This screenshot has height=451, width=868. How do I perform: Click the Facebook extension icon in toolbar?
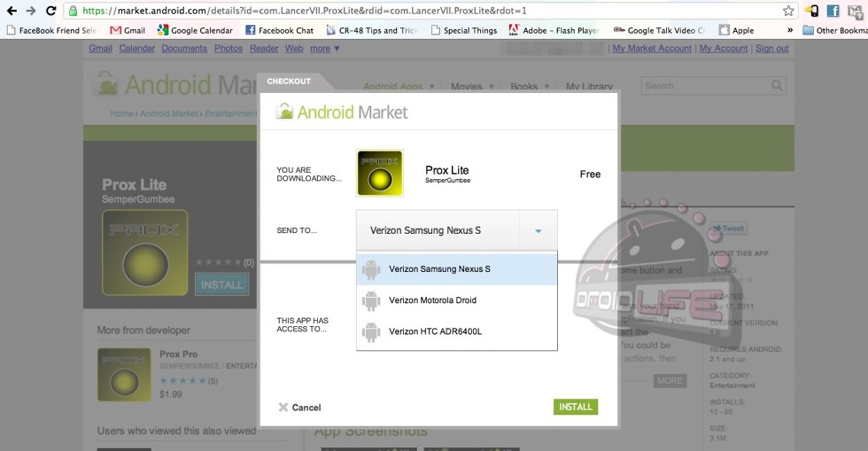[x=833, y=12]
